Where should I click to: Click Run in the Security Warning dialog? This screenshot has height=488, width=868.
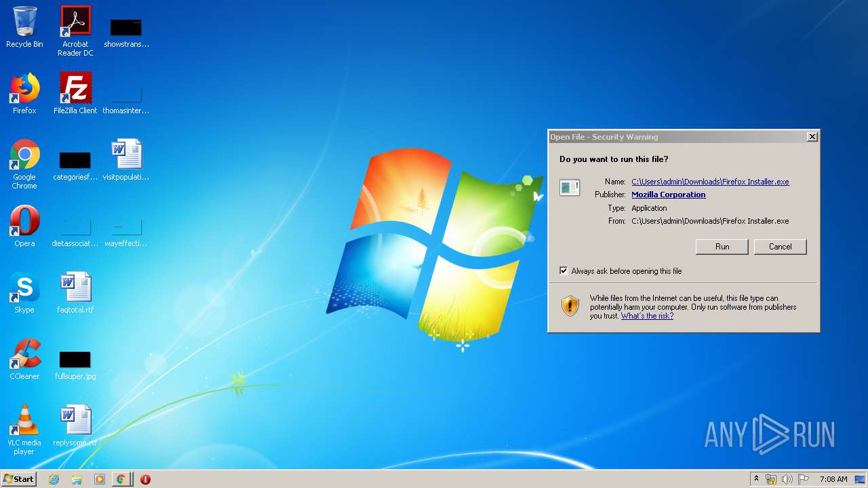point(722,247)
